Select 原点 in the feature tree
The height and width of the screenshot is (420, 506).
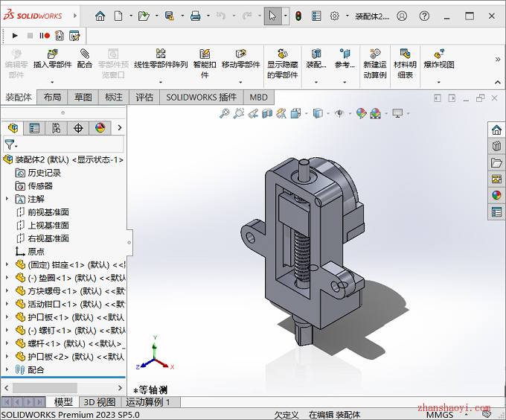[36, 252]
